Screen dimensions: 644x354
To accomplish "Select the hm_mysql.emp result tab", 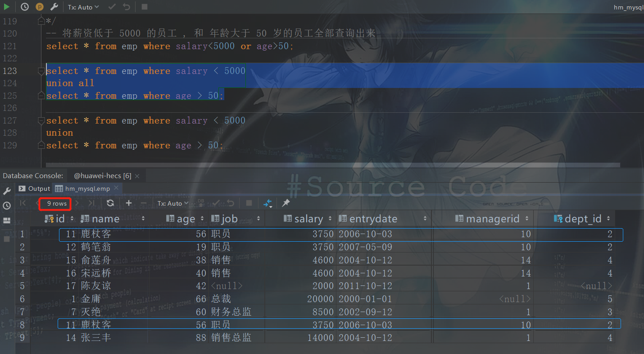I will click(x=87, y=188).
